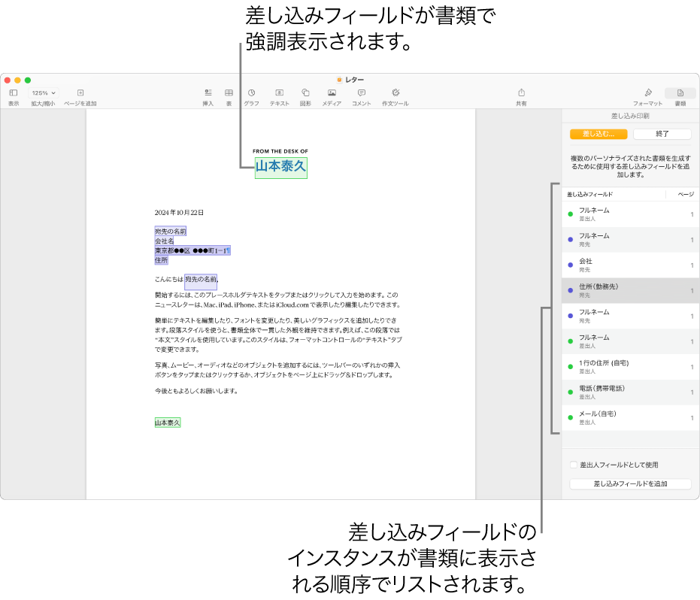Add a text box via テキスト icon

pyautogui.click(x=280, y=93)
